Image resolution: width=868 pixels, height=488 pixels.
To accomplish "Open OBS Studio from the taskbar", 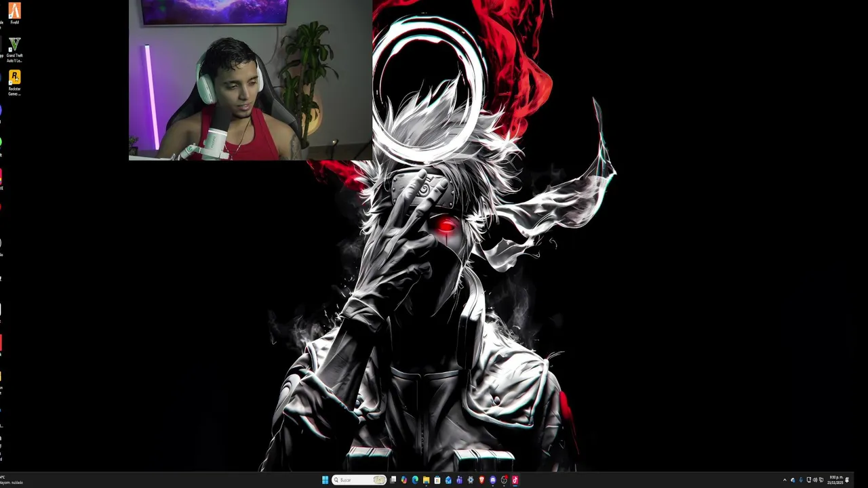I will (504, 480).
